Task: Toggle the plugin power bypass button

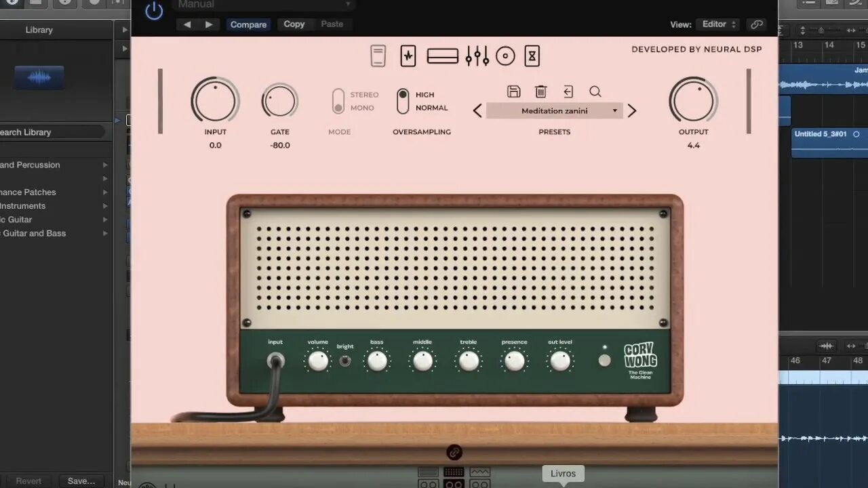Action: (x=154, y=10)
